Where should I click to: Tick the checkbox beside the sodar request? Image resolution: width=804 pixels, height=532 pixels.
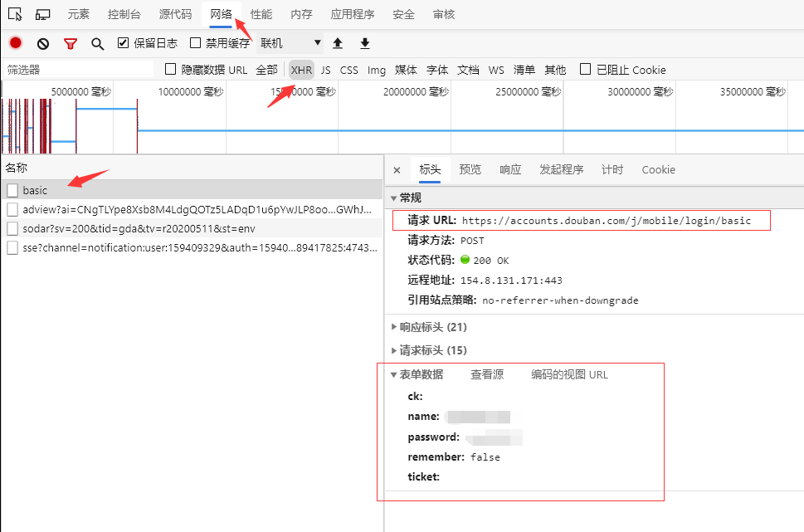(12, 228)
